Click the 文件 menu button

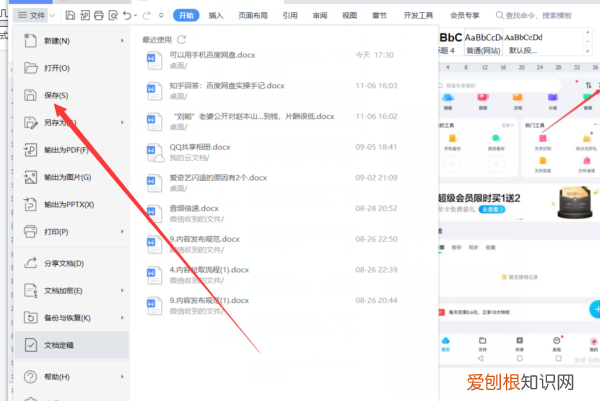tap(32, 15)
